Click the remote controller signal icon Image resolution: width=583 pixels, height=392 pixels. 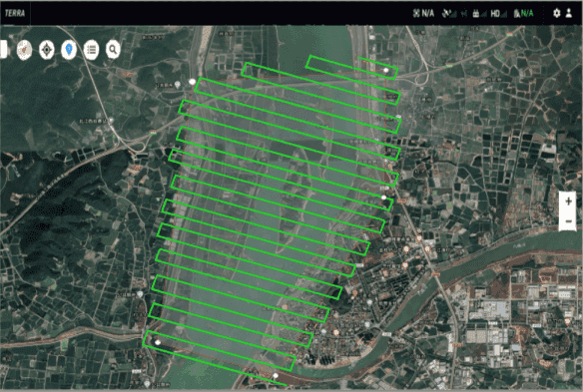click(479, 14)
